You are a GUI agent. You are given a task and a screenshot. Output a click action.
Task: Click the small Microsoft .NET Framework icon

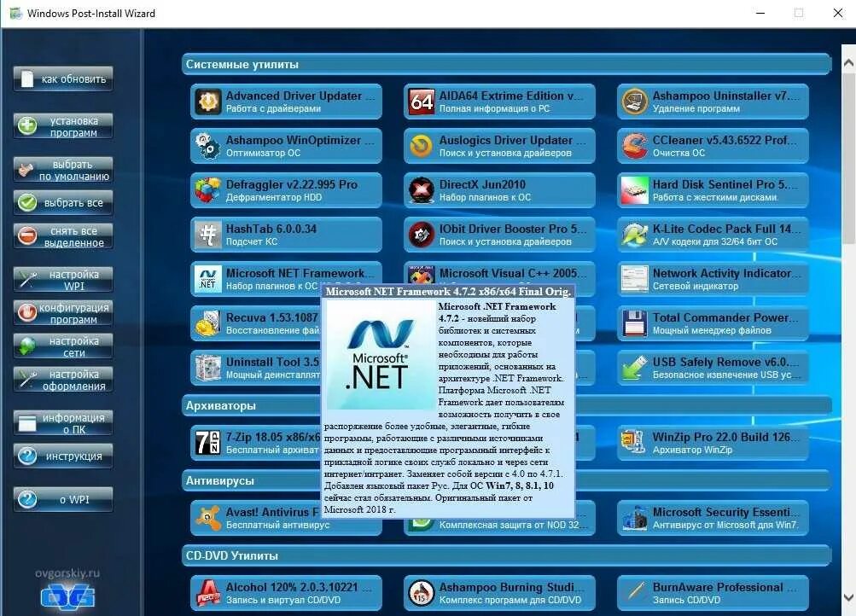pos(208,279)
